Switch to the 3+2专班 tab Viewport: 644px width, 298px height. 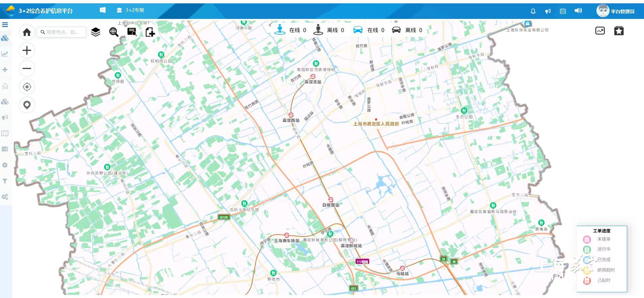(x=131, y=10)
